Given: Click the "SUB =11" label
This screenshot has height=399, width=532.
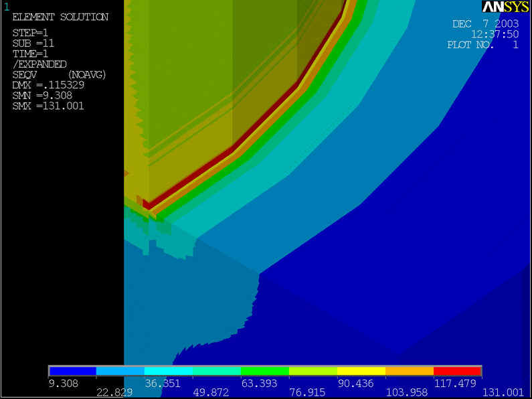Looking at the screenshot, I should (33, 44).
